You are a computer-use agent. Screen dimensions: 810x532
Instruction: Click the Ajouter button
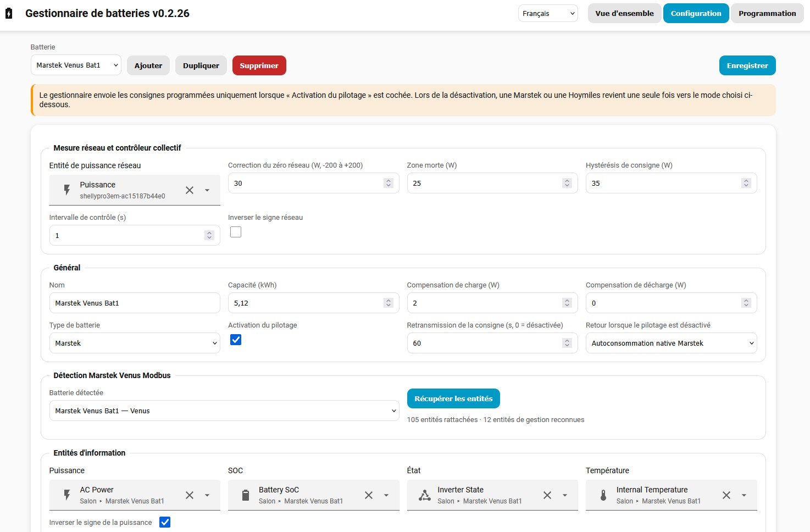pyautogui.click(x=148, y=65)
